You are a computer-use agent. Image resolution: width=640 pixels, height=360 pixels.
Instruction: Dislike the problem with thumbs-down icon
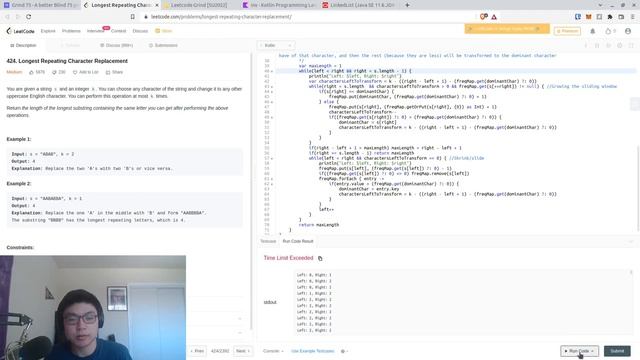coord(54,72)
